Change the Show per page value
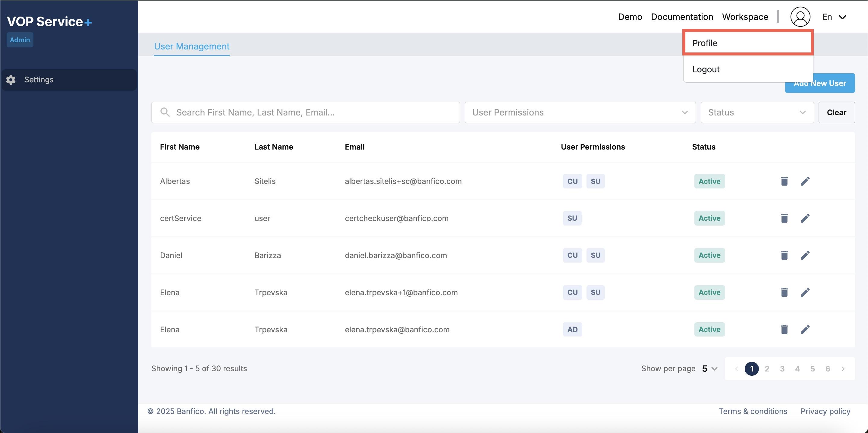 coord(709,368)
